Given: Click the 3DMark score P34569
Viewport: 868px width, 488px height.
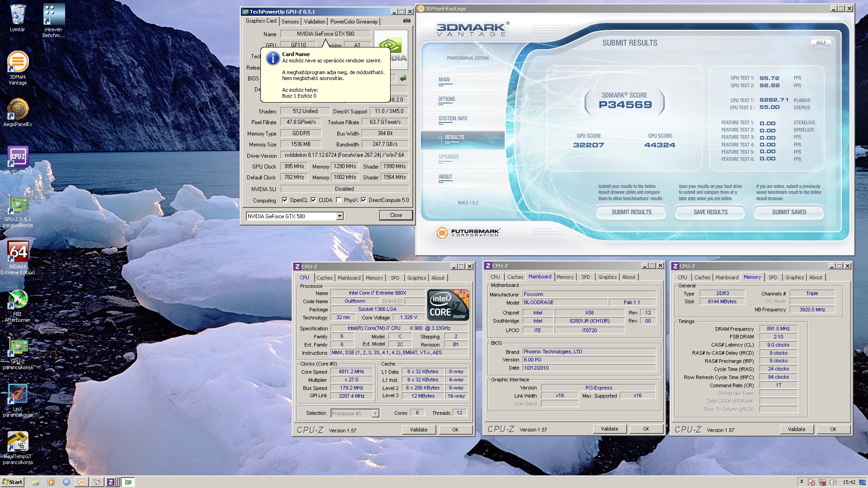Looking at the screenshot, I should tap(625, 105).
